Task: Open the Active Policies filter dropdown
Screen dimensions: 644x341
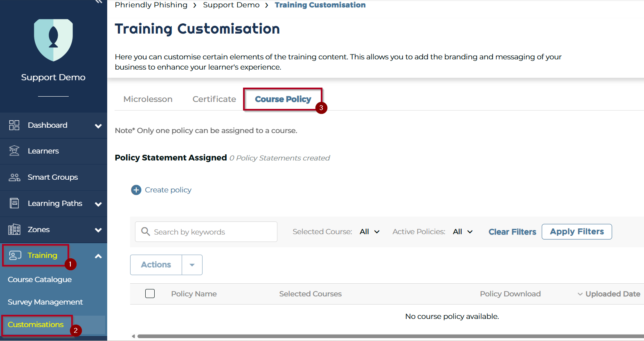Action: 463,232
